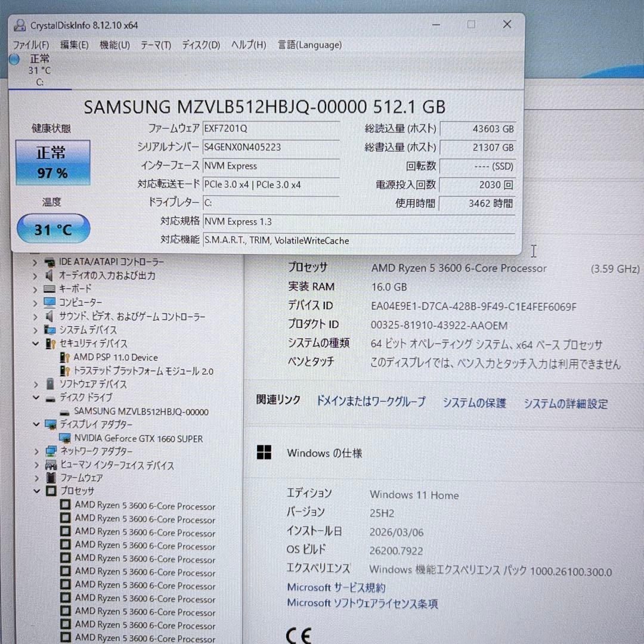Click the serial number field S4GENX0N405223
644x644 pixels.
point(271,147)
